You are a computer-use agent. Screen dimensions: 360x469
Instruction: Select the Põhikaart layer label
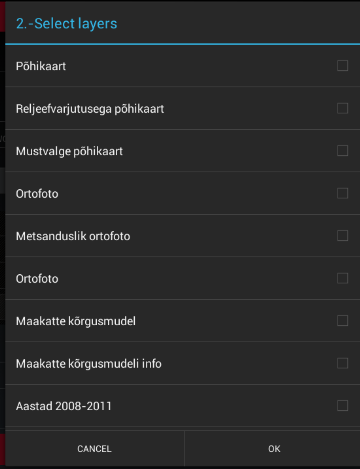[x=41, y=66]
